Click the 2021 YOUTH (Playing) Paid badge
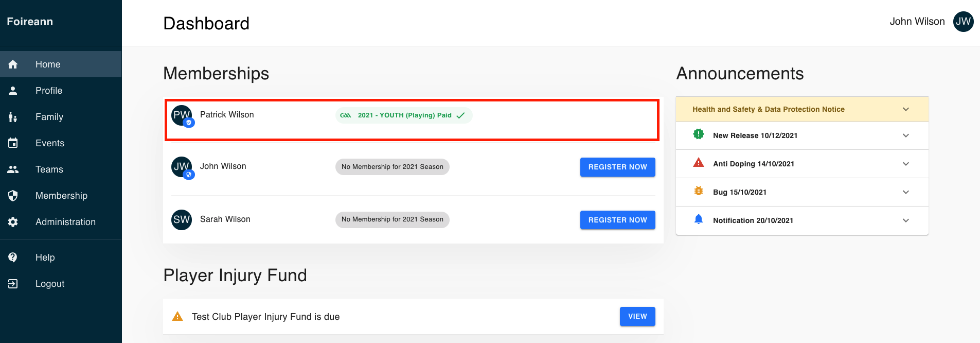This screenshot has width=980, height=343. click(x=404, y=115)
